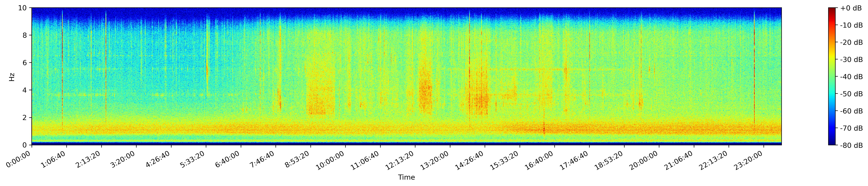Click the dark red top of colorbar
The image size is (868, 186).
coord(832,9)
